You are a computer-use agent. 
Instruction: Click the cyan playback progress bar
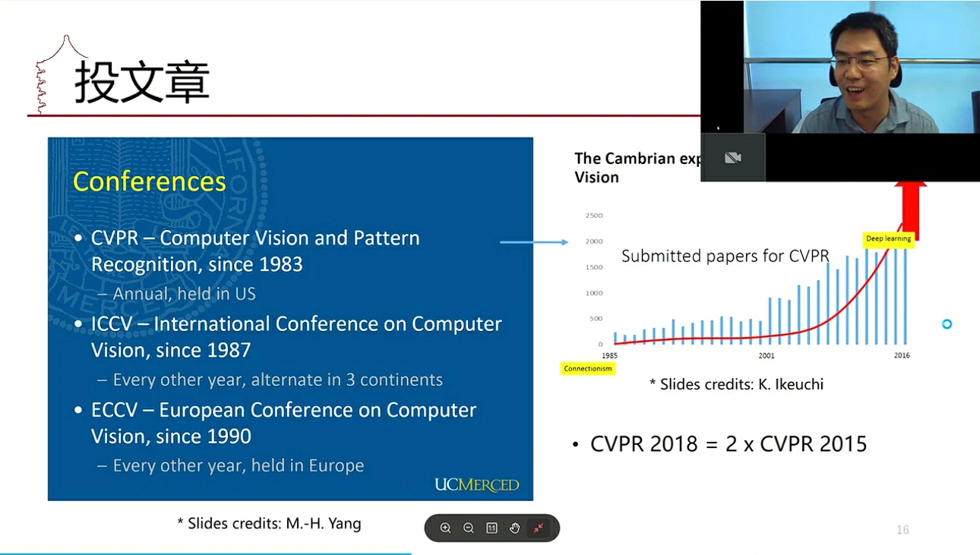[205, 553]
